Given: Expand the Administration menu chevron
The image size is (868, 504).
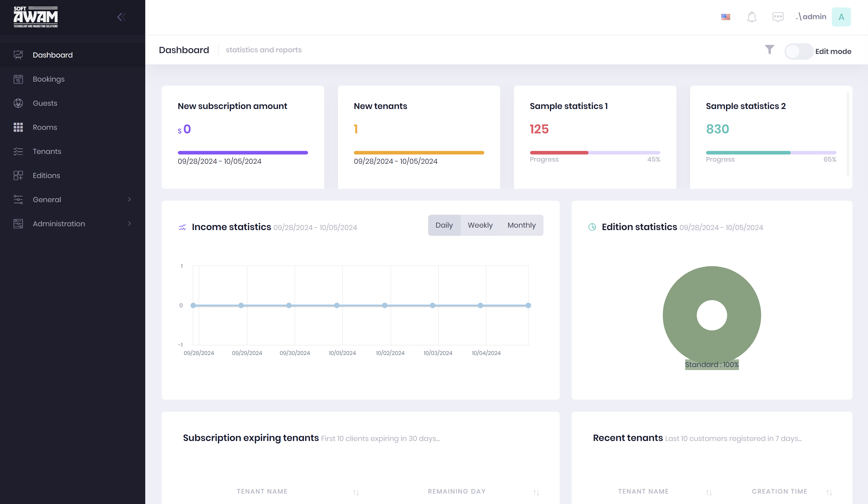Looking at the screenshot, I should click(x=129, y=224).
